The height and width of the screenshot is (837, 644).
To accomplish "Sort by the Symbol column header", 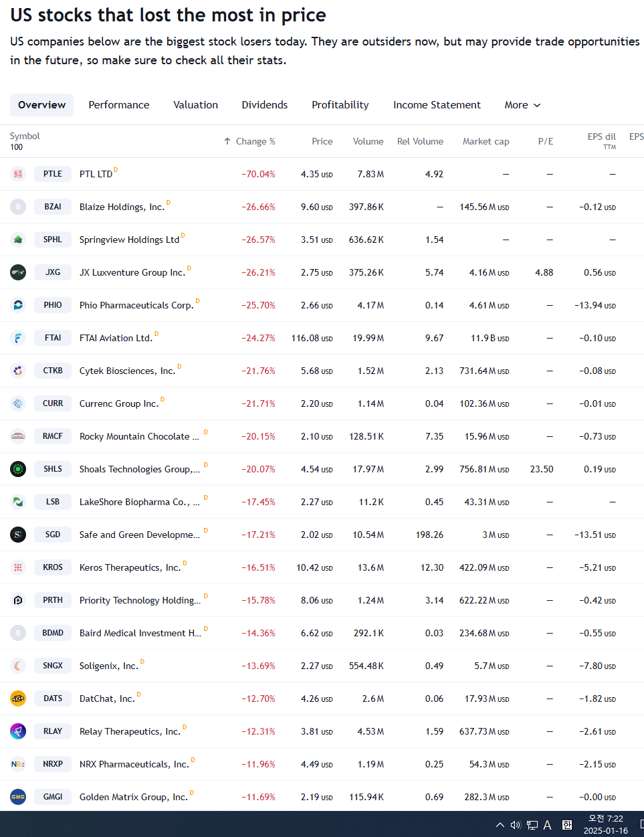I will click(x=25, y=136).
